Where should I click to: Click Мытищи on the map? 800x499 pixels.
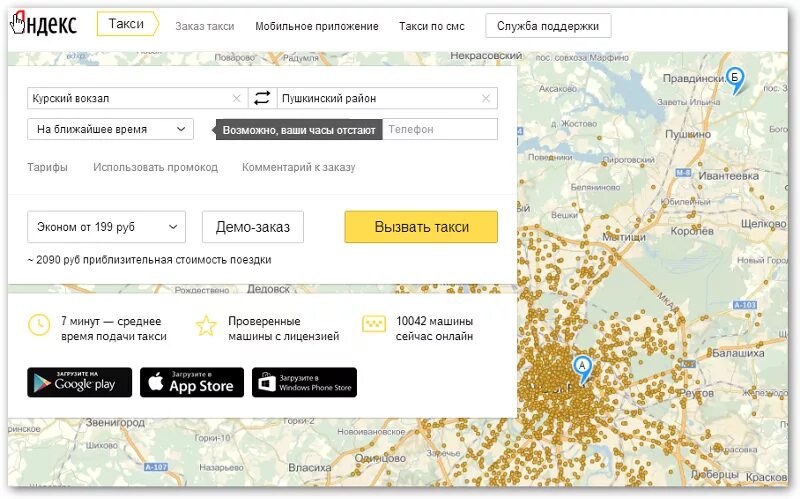624,237
